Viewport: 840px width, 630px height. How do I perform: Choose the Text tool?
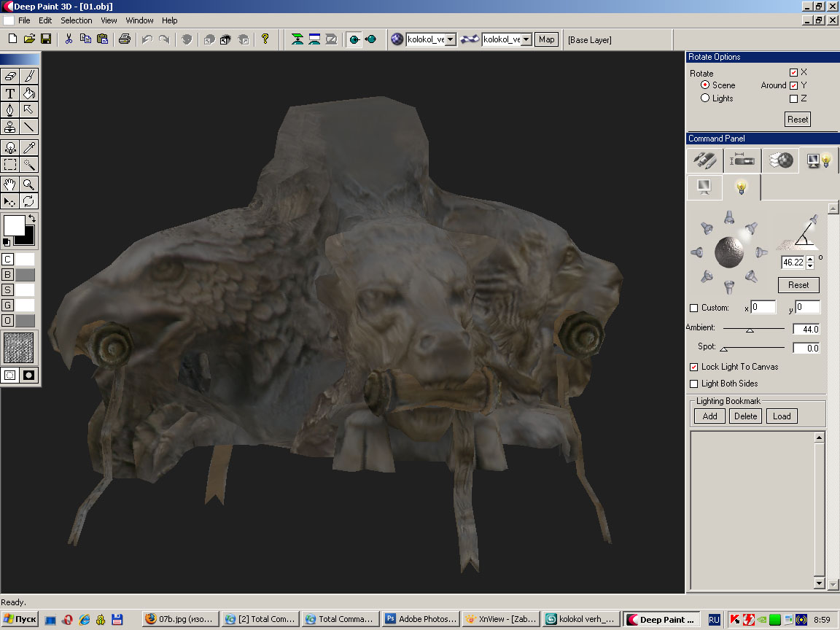(10, 93)
